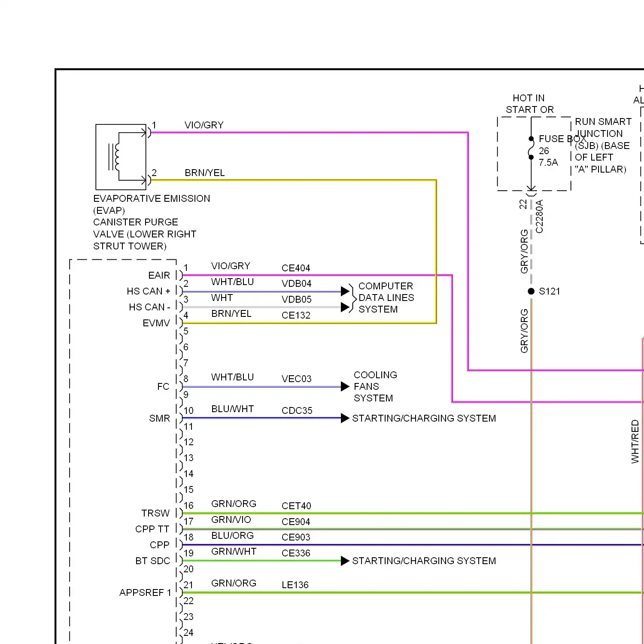Click the APPSREF 1 pin label

pyautogui.click(x=145, y=592)
